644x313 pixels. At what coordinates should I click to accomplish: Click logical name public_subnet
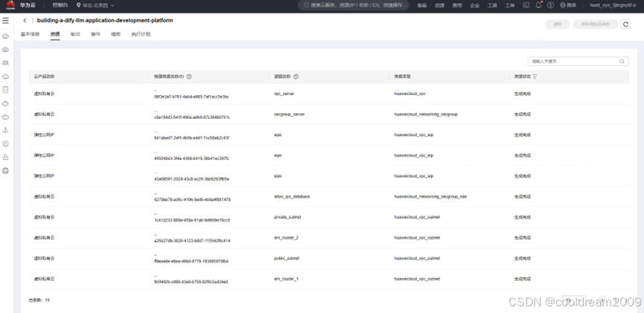click(287, 258)
